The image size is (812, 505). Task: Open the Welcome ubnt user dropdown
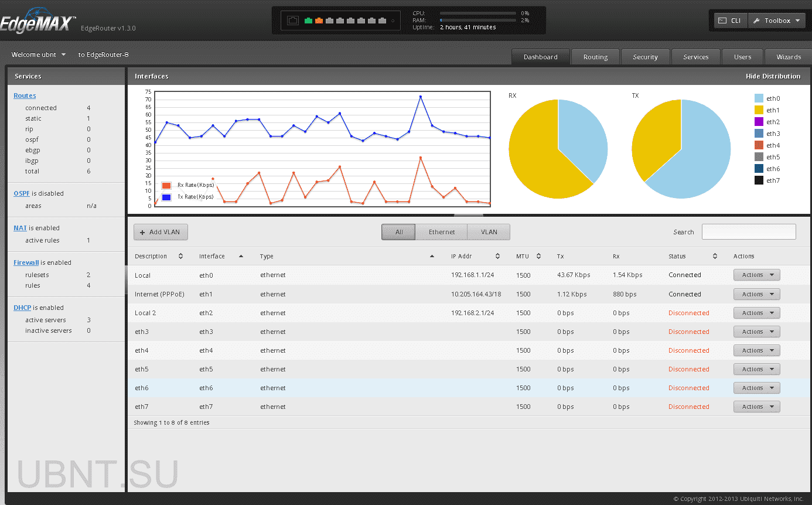point(37,54)
